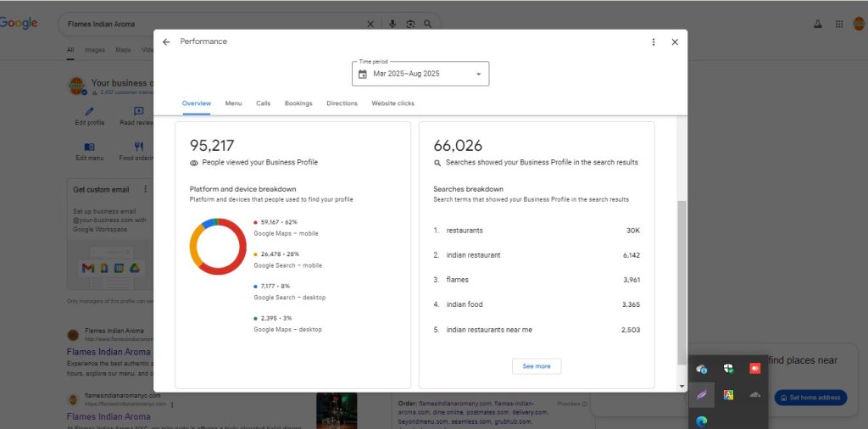Click the calendar icon in Time period

point(363,74)
